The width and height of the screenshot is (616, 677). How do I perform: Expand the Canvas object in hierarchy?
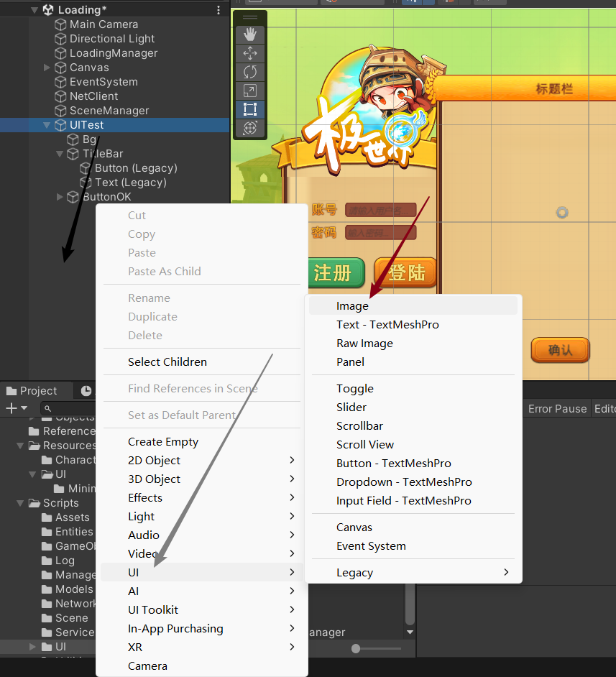point(47,68)
